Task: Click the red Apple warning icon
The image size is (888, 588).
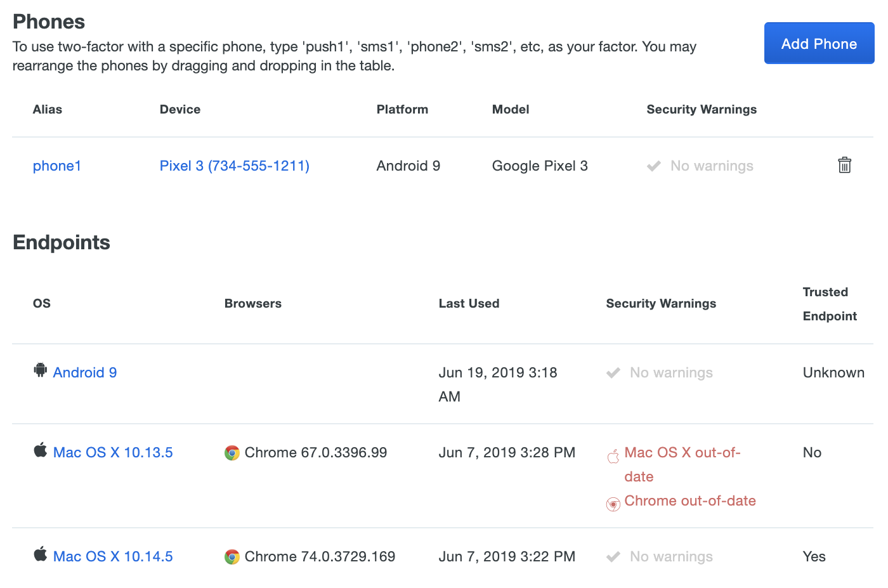Action: (x=613, y=455)
